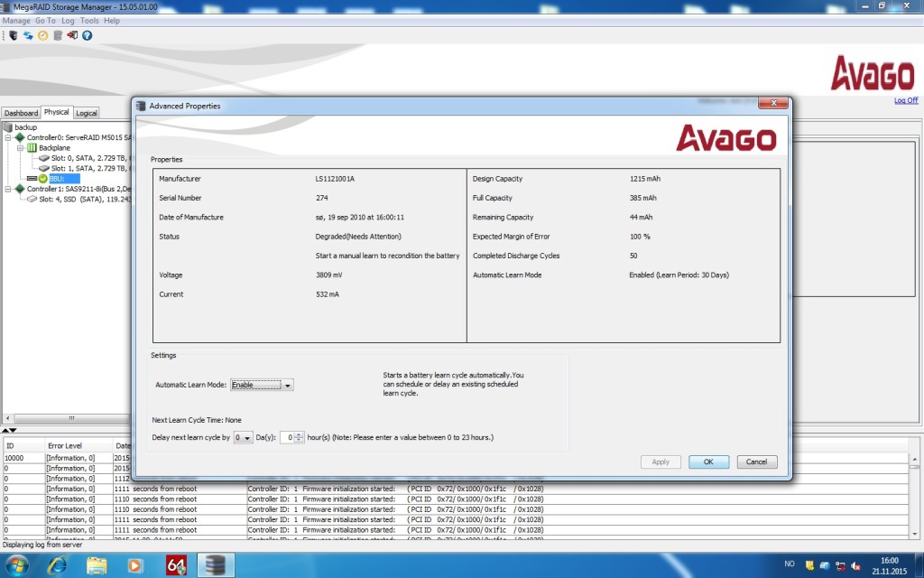Launch Internet Explorer from the taskbar

click(x=57, y=565)
